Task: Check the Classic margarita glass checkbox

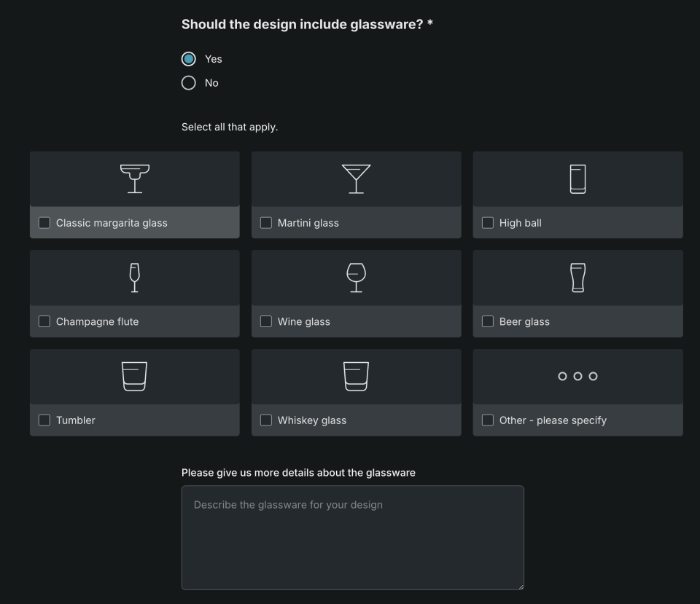Action: [x=44, y=223]
